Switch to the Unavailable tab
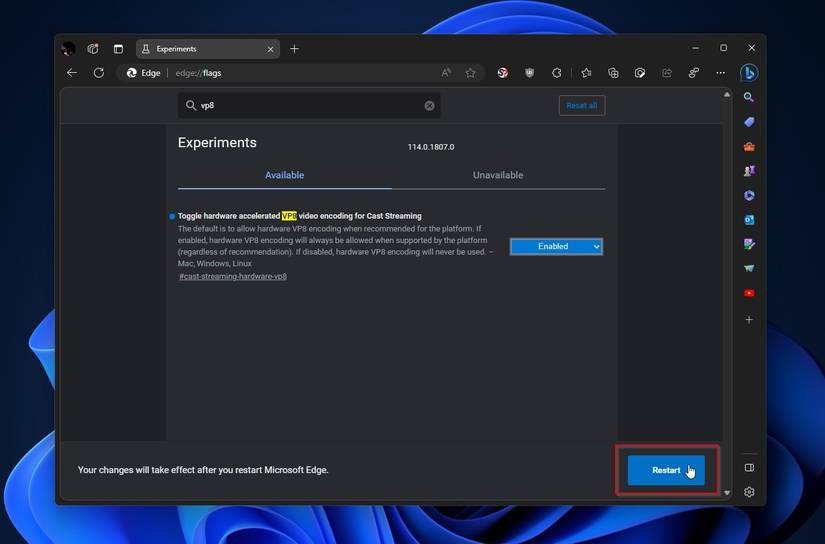 (x=497, y=175)
